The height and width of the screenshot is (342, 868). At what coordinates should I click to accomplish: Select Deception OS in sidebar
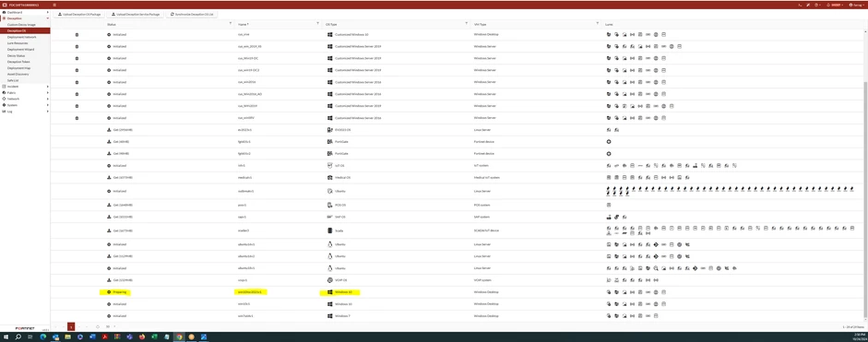point(25,30)
